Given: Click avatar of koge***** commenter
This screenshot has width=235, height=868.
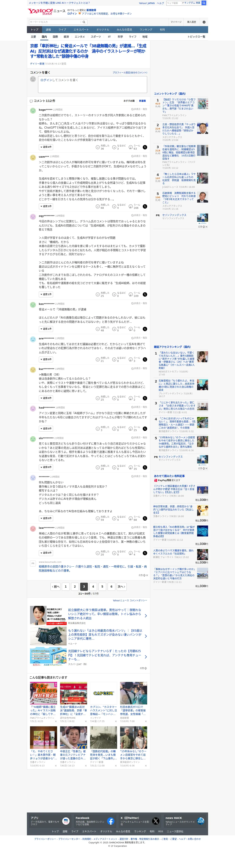Looking at the screenshot, I should coord(33,111).
